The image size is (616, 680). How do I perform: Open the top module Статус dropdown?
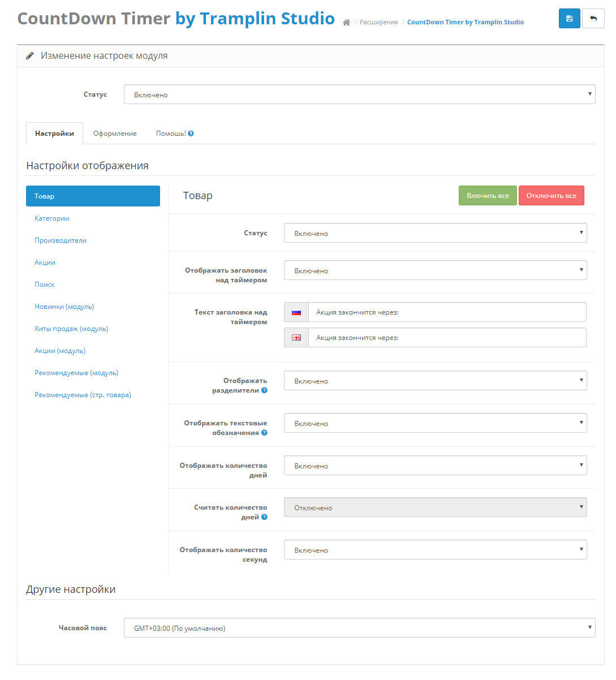tap(359, 94)
